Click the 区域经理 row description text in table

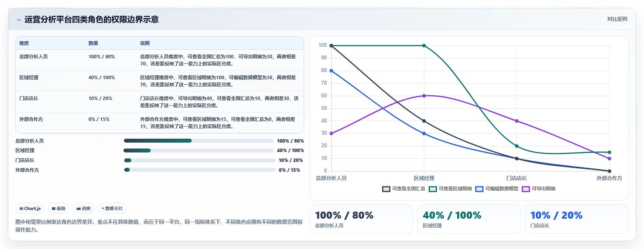pyautogui.click(x=218, y=81)
